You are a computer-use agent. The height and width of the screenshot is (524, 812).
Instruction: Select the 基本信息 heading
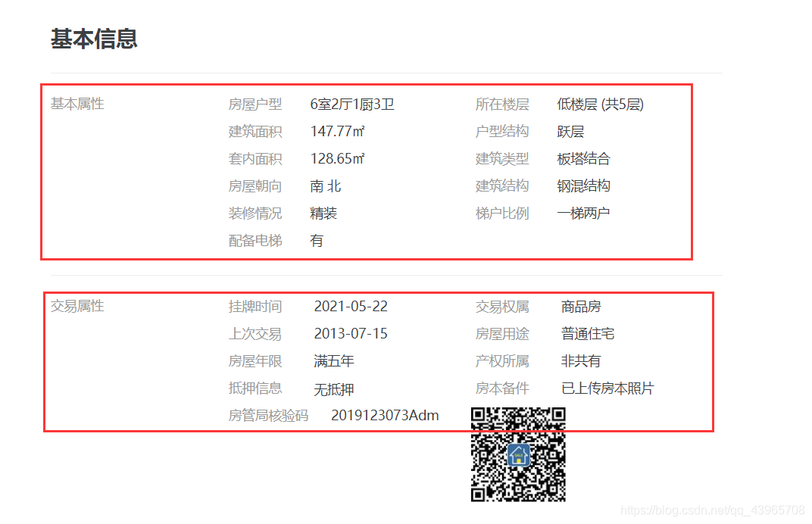click(x=94, y=39)
